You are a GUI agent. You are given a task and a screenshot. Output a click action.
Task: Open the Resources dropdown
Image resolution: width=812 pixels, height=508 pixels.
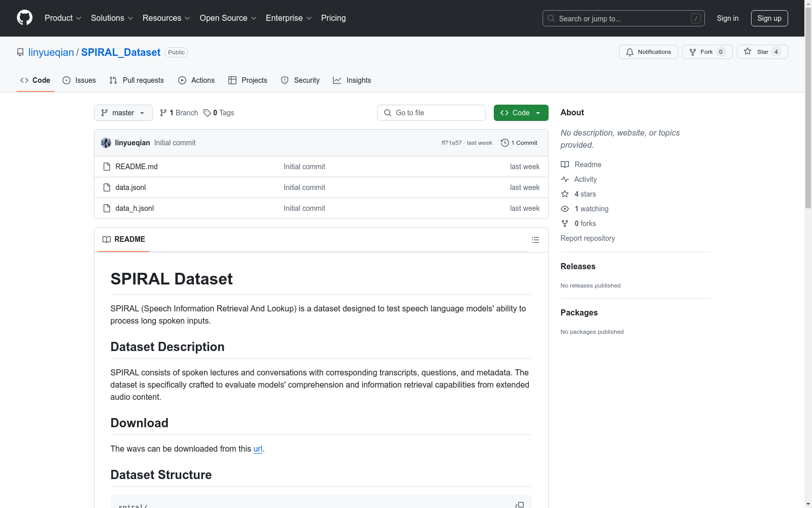pyautogui.click(x=166, y=18)
